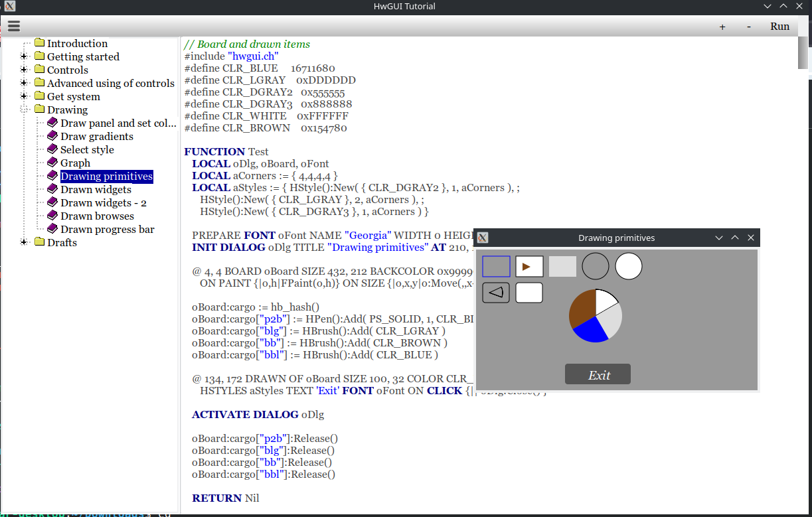The height and width of the screenshot is (517, 812).
Task: Click the Run button
Action: pyautogui.click(x=779, y=27)
